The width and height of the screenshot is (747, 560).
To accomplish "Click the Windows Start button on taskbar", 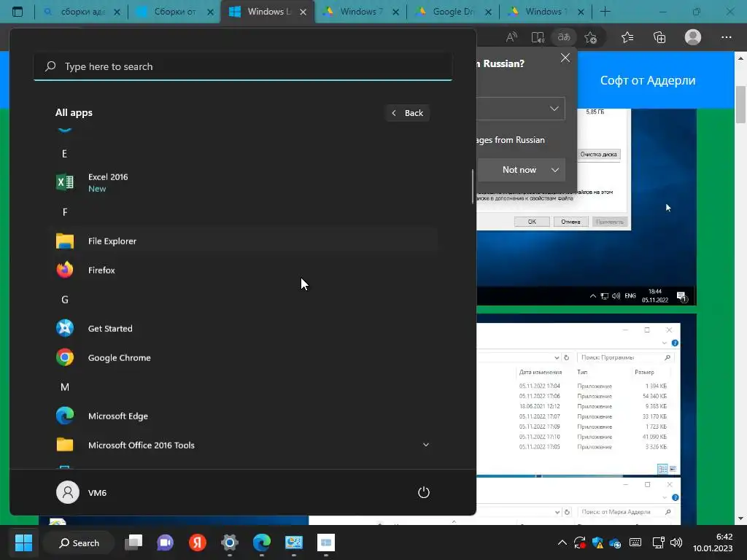I will [x=23, y=542].
